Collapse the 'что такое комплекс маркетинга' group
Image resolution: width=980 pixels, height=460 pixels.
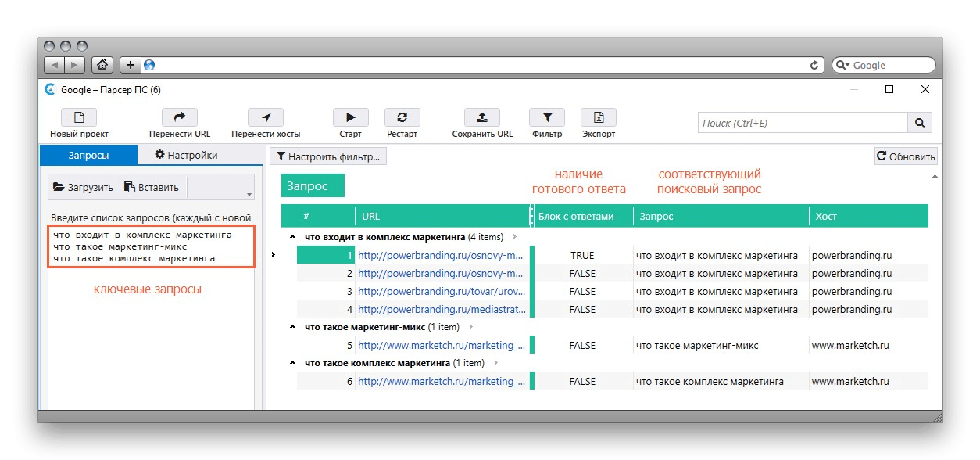pos(293,363)
